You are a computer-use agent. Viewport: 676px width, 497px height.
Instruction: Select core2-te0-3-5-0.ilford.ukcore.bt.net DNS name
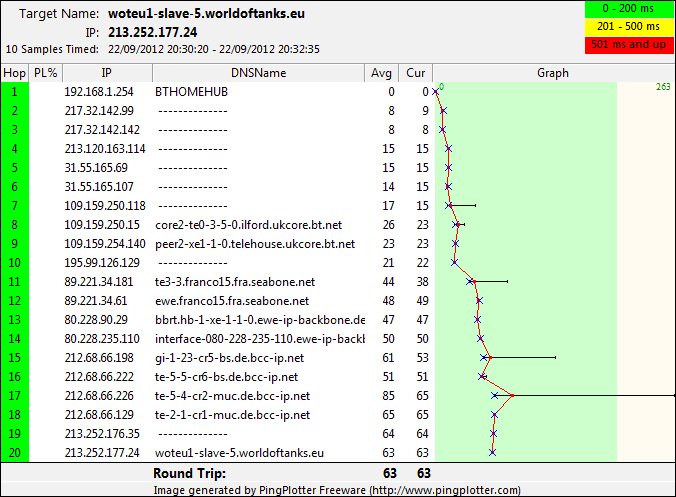pos(248,225)
